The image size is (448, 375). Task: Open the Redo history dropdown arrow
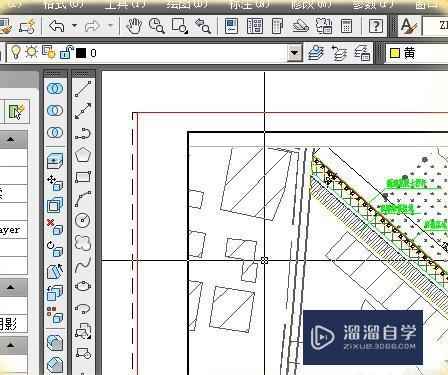tap(110, 26)
